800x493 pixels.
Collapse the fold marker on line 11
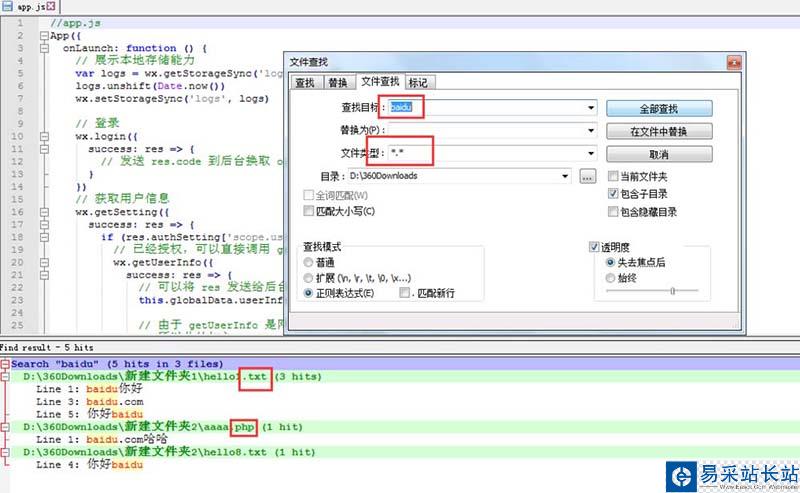click(x=44, y=149)
